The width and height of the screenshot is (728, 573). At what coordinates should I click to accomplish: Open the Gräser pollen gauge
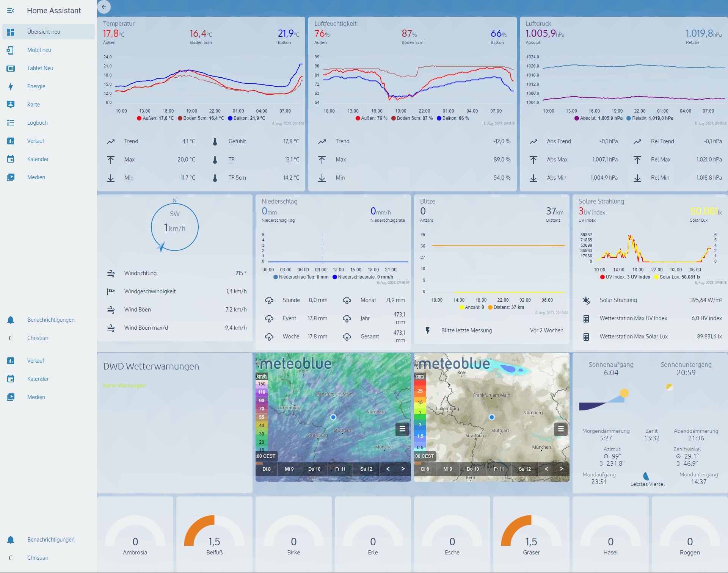(532, 535)
